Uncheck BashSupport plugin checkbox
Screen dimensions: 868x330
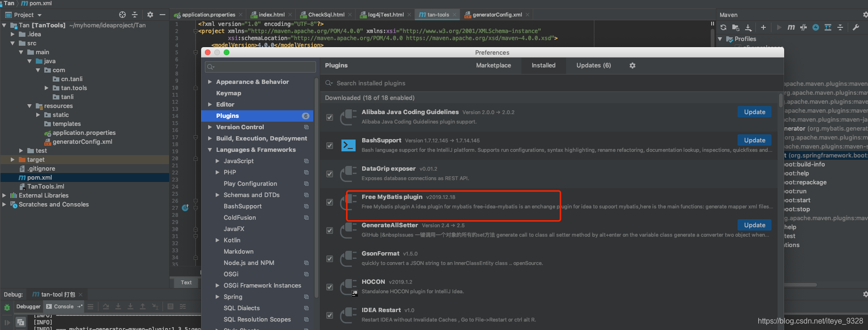[x=330, y=146]
